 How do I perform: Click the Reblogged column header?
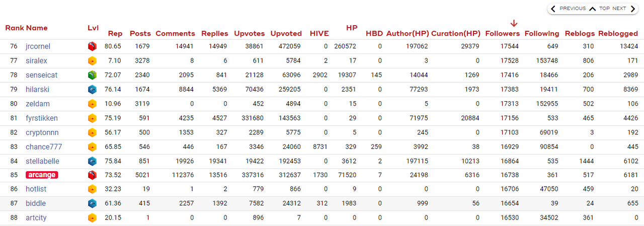618,34
